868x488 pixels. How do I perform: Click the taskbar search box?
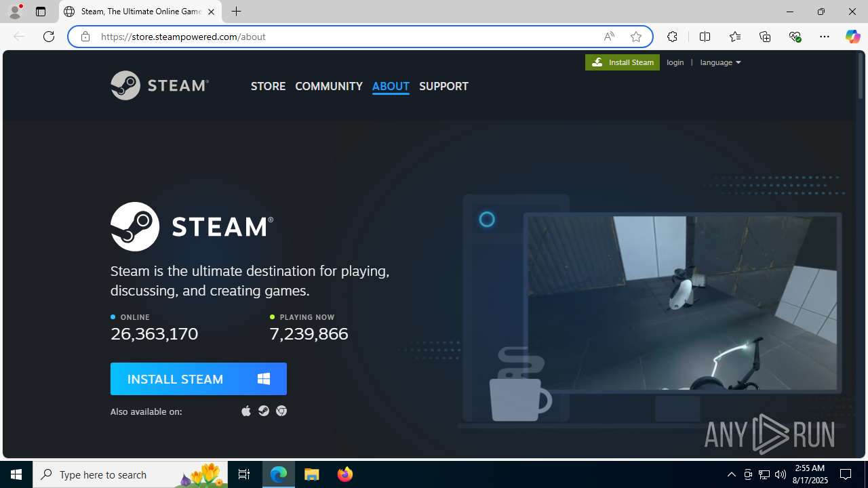pos(130,474)
